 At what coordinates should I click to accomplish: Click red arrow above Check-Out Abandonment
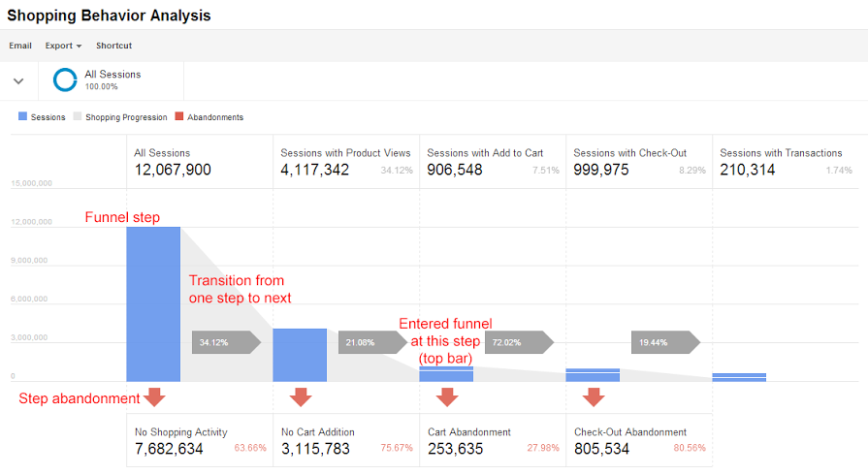click(593, 396)
